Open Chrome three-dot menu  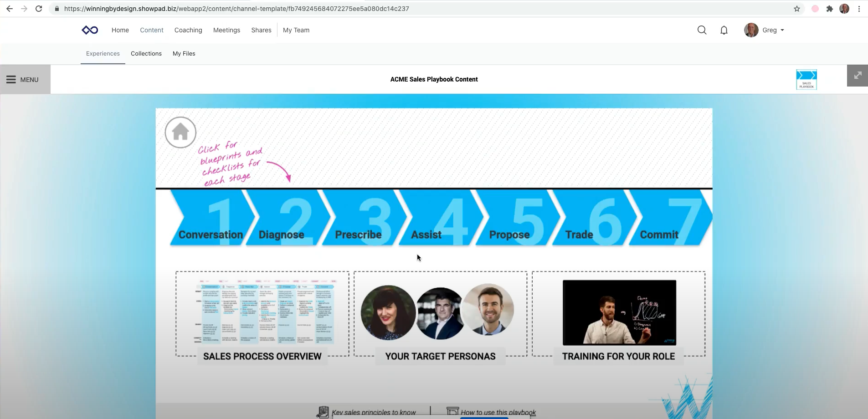pyautogui.click(x=859, y=9)
